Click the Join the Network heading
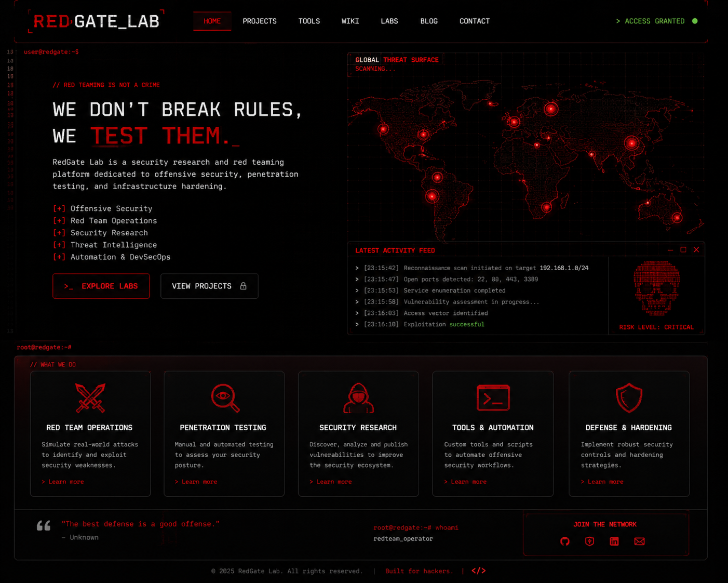This screenshot has height=583, width=728. coord(605,524)
